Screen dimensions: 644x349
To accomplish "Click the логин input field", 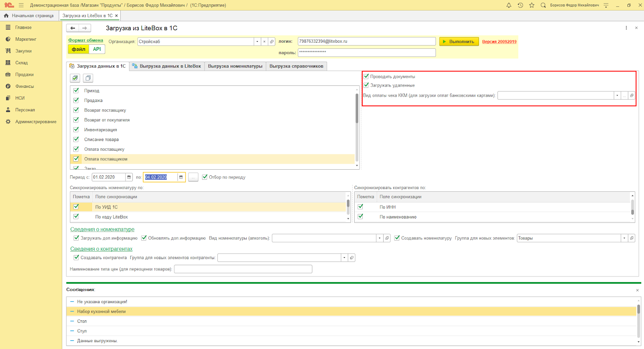I will coord(367,42).
